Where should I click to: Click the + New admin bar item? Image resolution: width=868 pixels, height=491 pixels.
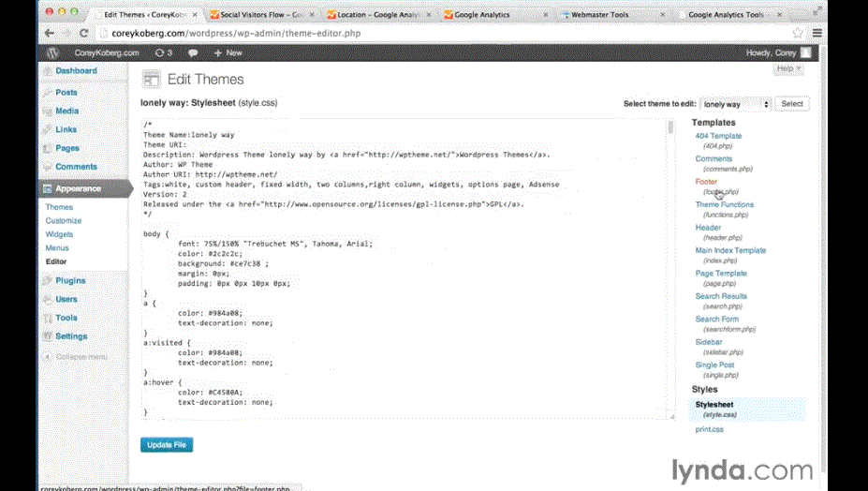tap(228, 53)
